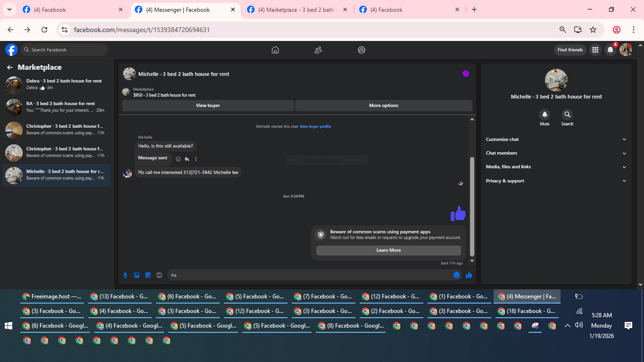
Task: Open Michelle's house thumbnail in right panel
Action: coord(556,80)
